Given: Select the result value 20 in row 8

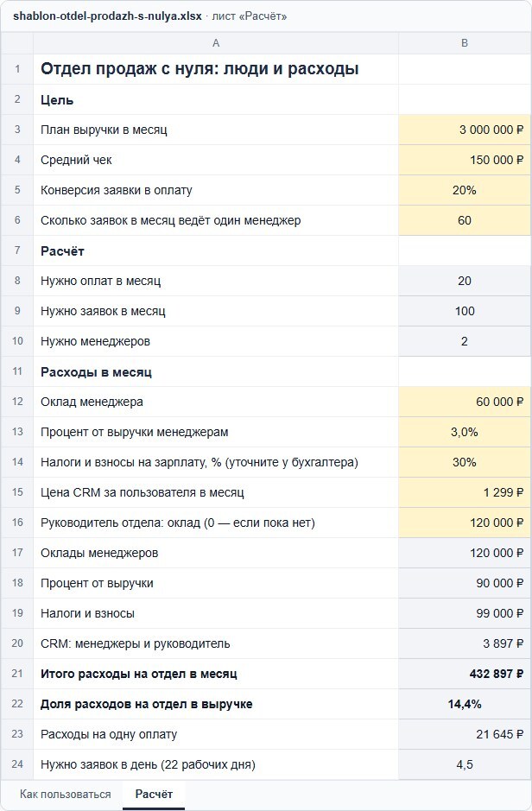Looking at the screenshot, I should [x=465, y=281].
